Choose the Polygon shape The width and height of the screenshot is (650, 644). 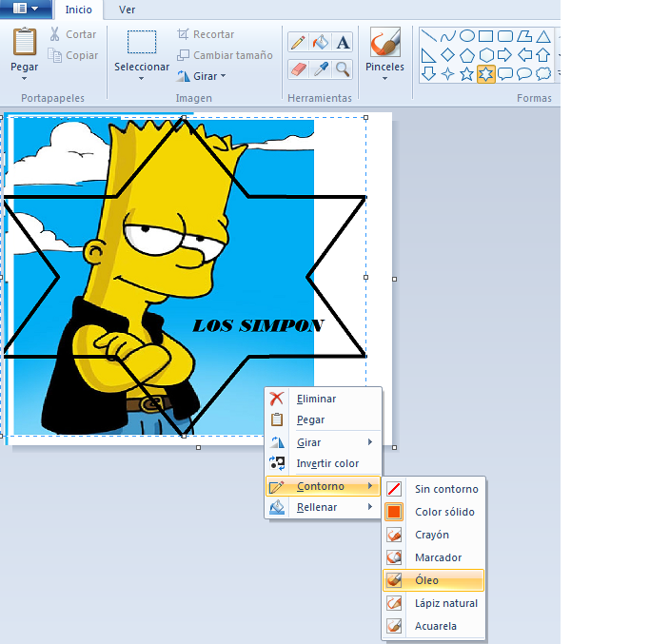point(524,36)
